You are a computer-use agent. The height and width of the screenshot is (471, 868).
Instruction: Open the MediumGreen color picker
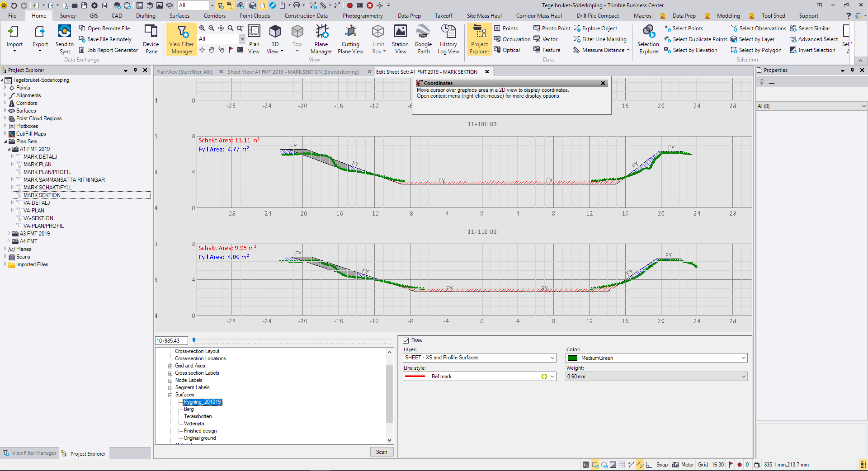point(656,358)
